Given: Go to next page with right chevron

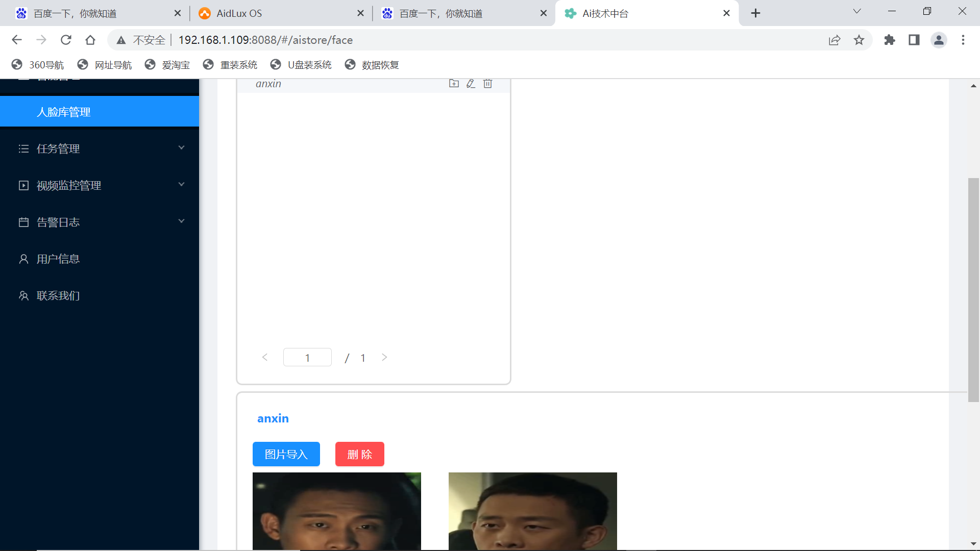Looking at the screenshot, I should pyautogui.click(x=384, y=357).
